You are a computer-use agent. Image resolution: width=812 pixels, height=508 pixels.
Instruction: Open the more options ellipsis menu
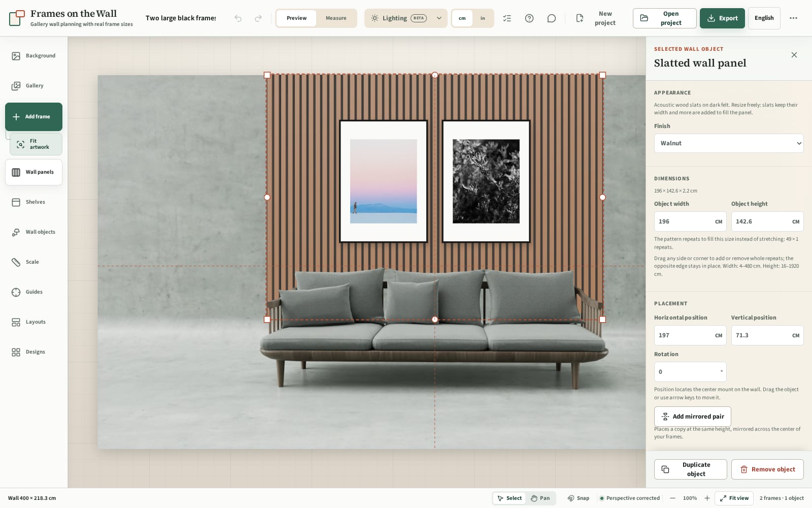(793, 18)
